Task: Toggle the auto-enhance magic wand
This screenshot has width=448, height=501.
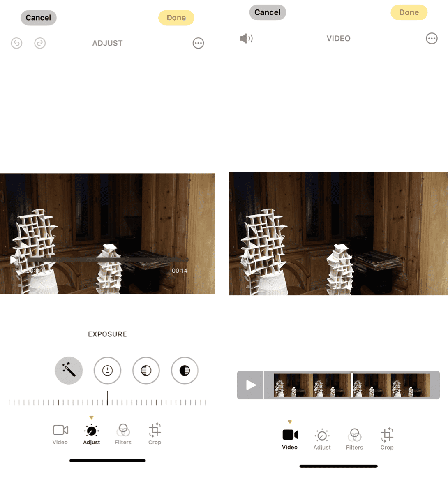Action: click(x=69, y=371)
